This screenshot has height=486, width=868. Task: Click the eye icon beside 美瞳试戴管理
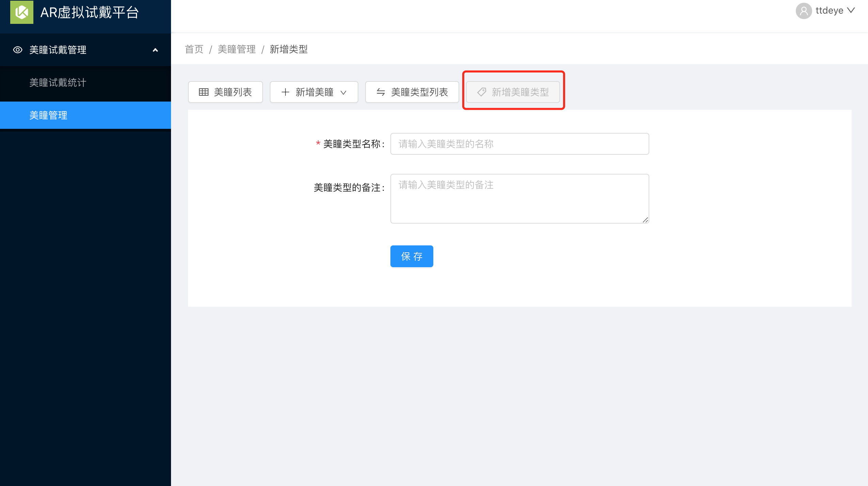coord(18,50)
